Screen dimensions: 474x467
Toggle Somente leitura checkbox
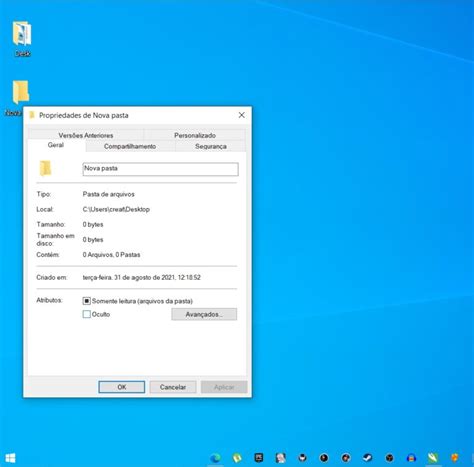pos(87,301)
